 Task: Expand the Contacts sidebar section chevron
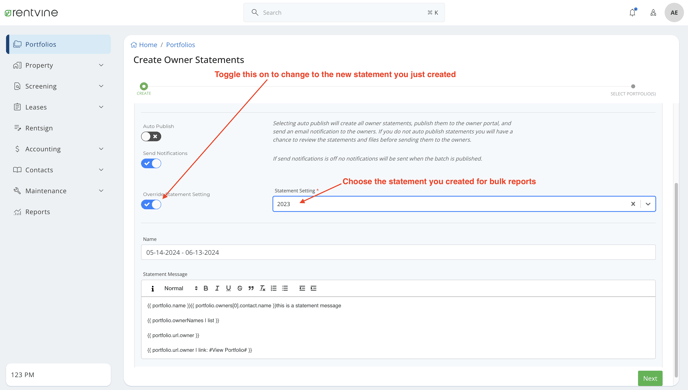pyautogui.click(x=101, y=170)
